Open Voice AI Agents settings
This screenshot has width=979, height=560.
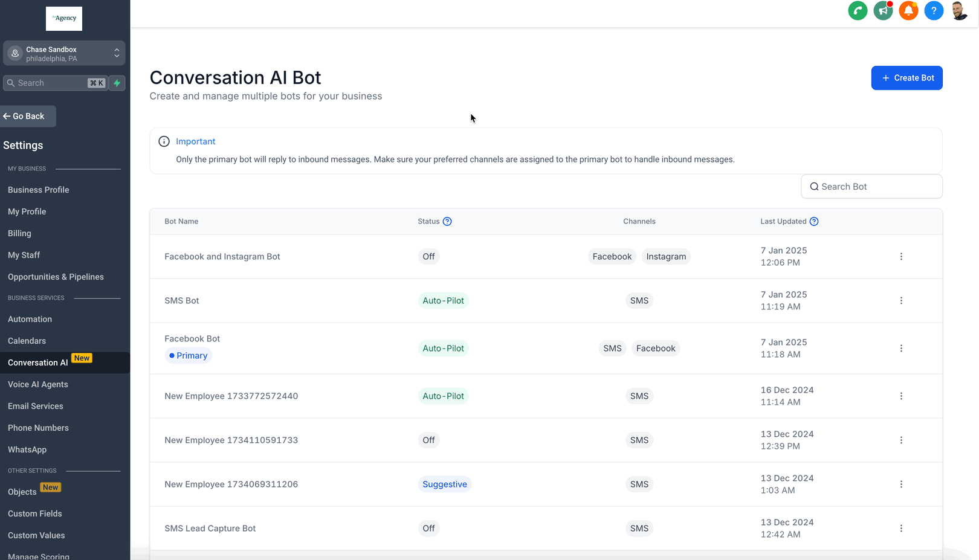[38, 384]
